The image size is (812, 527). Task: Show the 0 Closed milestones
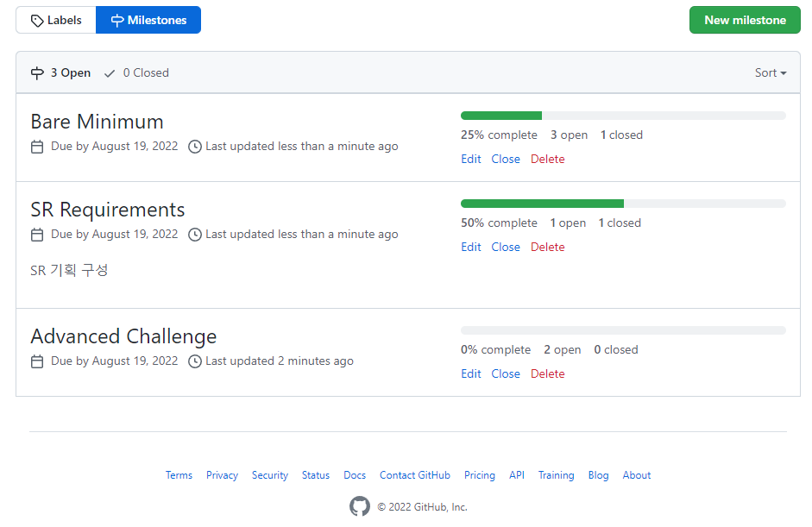[136, 73]
